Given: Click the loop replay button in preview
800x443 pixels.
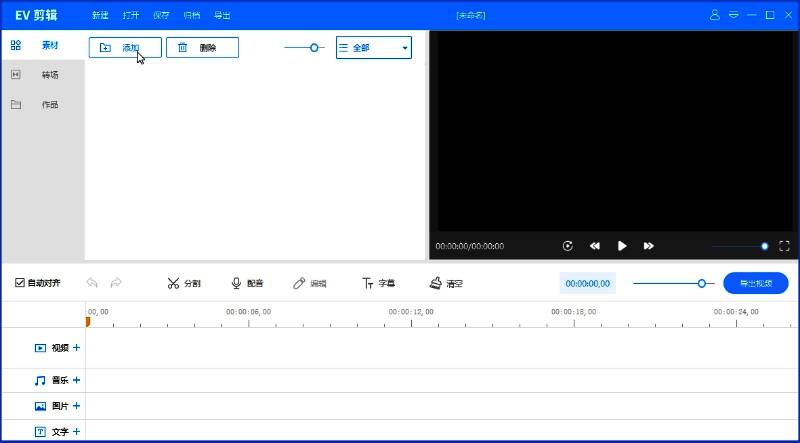Looking at the screenshot, I should [568, 245].
